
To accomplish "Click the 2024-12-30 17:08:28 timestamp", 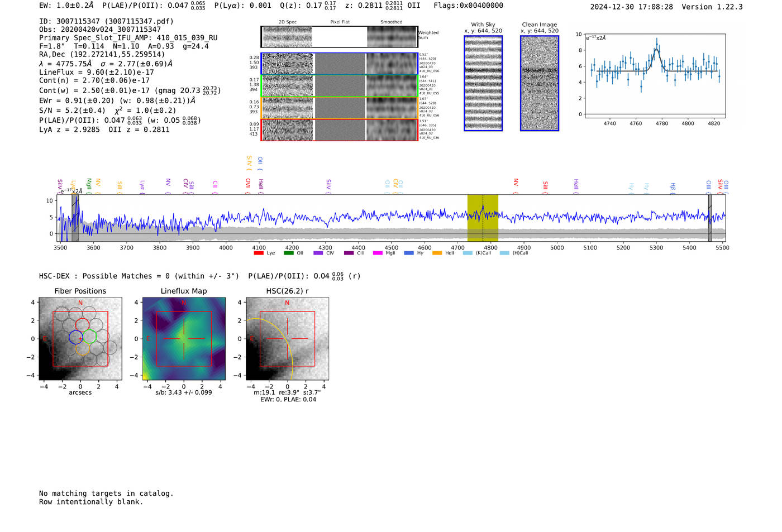I will coord(632,7).
